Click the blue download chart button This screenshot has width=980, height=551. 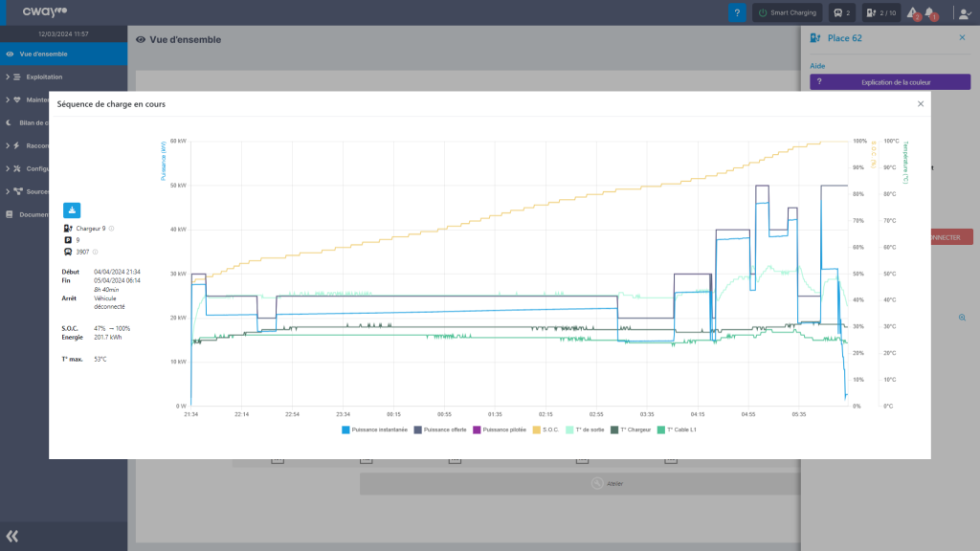click(73, 210)
